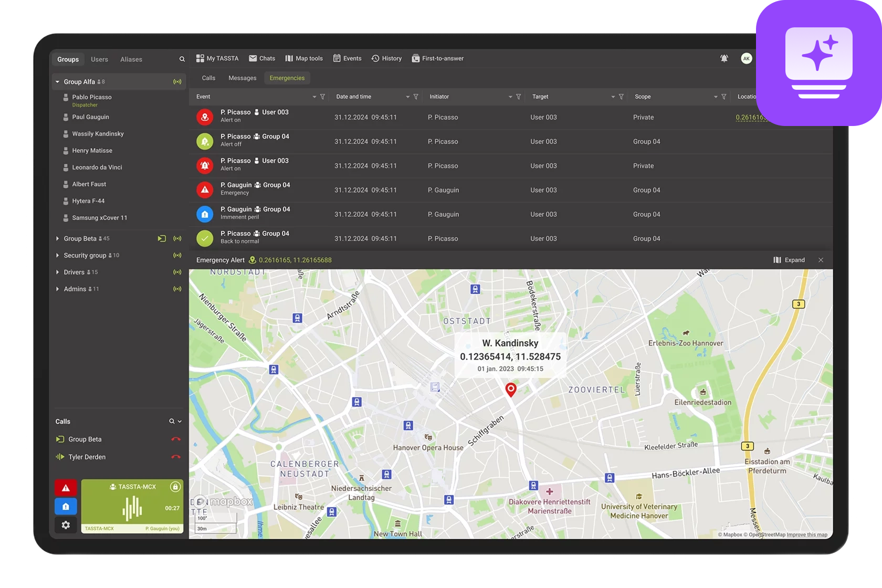Viewport: 882px width, 588px height.
Task: Filter the Target column
Action: pyautogui.click(x=621, y=97)
